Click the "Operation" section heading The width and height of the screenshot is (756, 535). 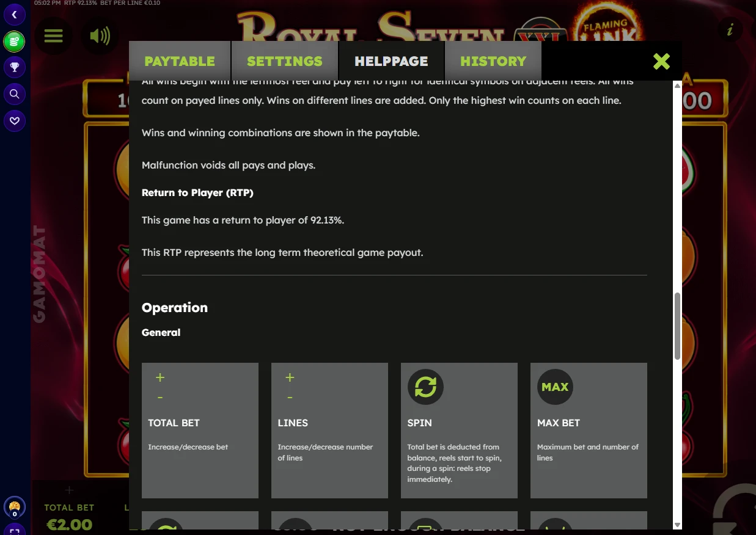[x=175, y=308]
